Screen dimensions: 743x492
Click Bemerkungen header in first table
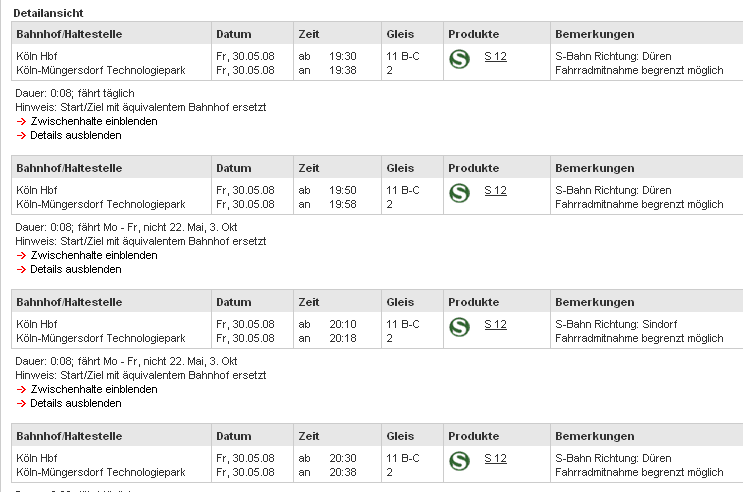[595, 34]
